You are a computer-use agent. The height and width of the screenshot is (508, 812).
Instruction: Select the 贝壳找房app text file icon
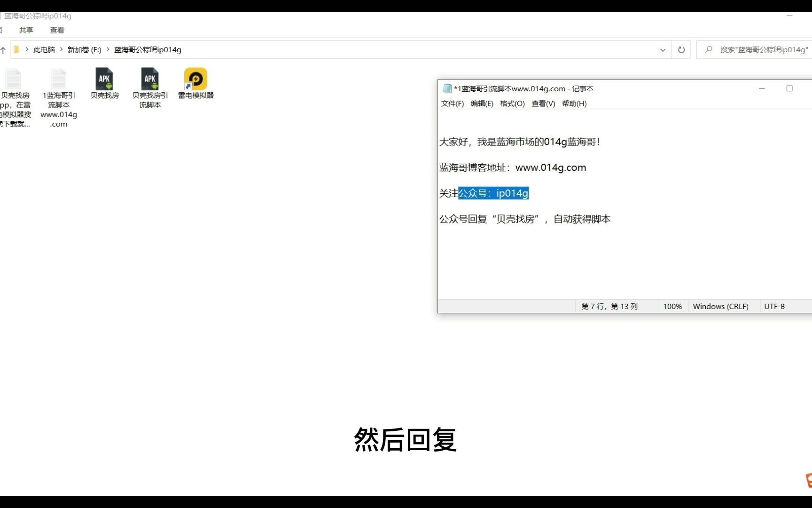coord(13,79)
